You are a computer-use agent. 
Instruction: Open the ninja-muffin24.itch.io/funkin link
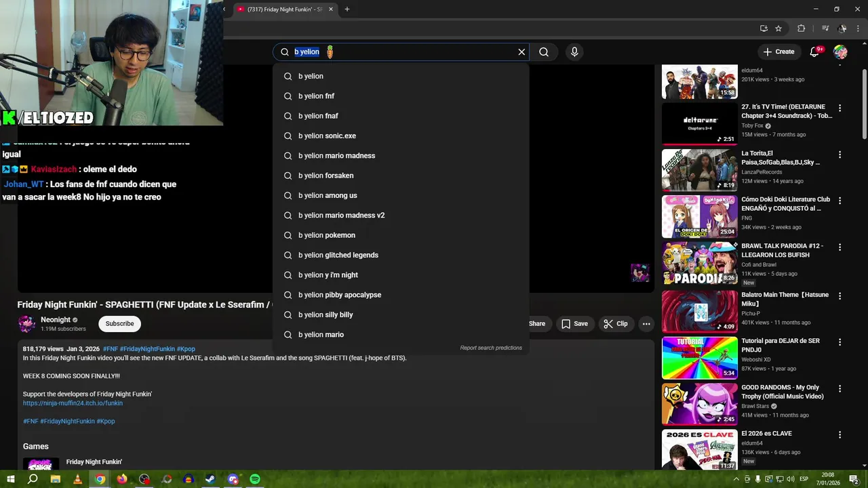coord(73,403)
